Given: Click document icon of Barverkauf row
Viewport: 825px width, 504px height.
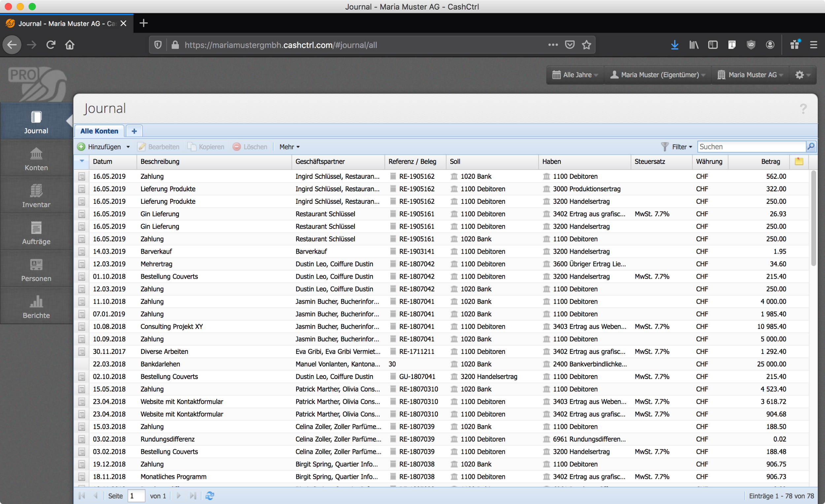Looking at the screenshot, I should (82, 251).
